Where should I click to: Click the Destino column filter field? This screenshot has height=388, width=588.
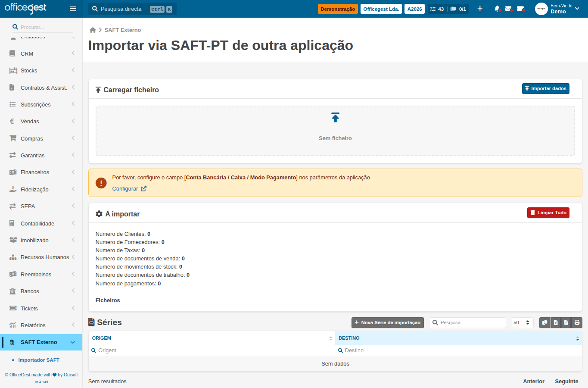[x=459, y=350]
